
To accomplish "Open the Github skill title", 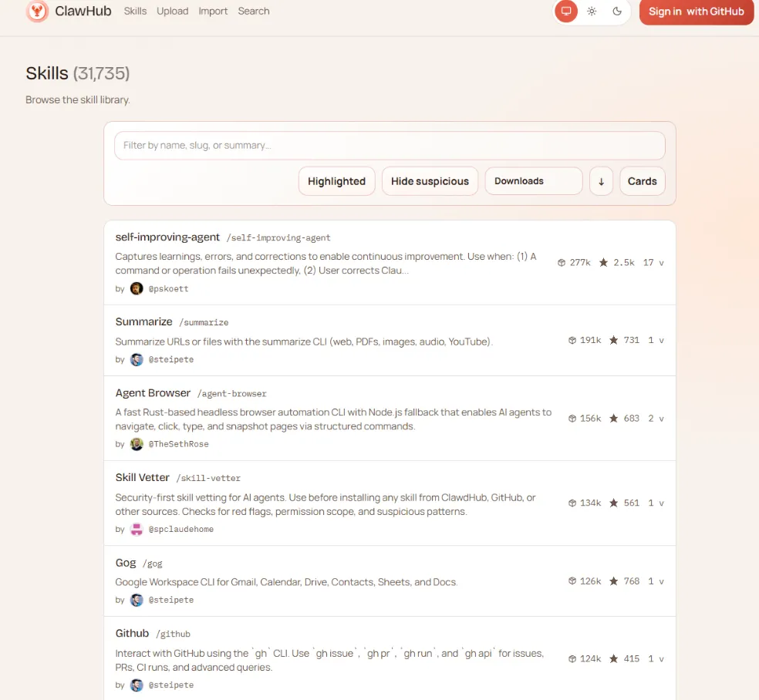I will coord(132,633).
